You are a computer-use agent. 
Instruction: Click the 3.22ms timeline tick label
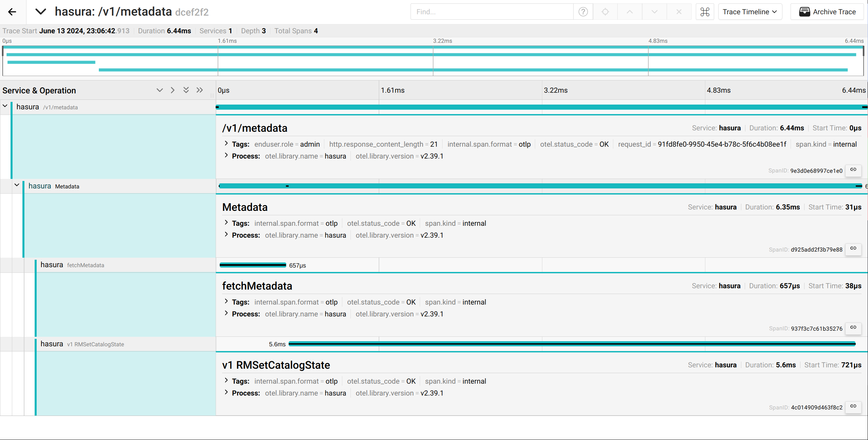(556, 90)
